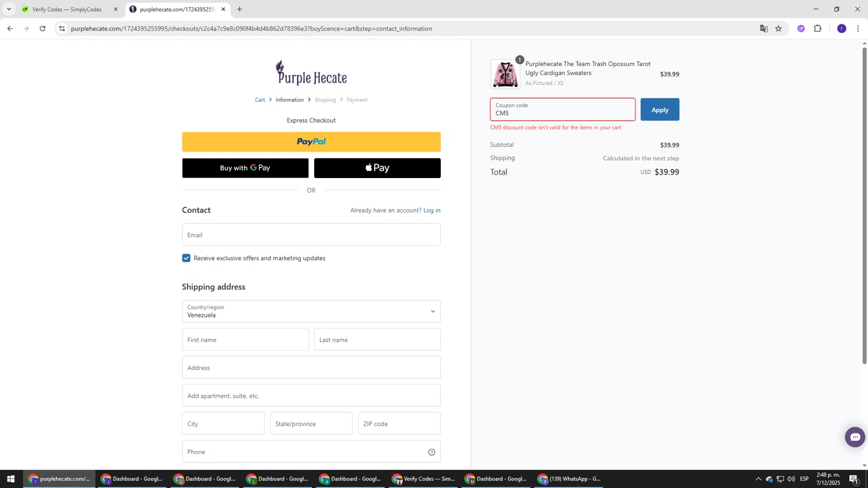This screenshot has height=488, width=868.
Task: Click the Payment breadcrumb step
Action: coord(357,100)
